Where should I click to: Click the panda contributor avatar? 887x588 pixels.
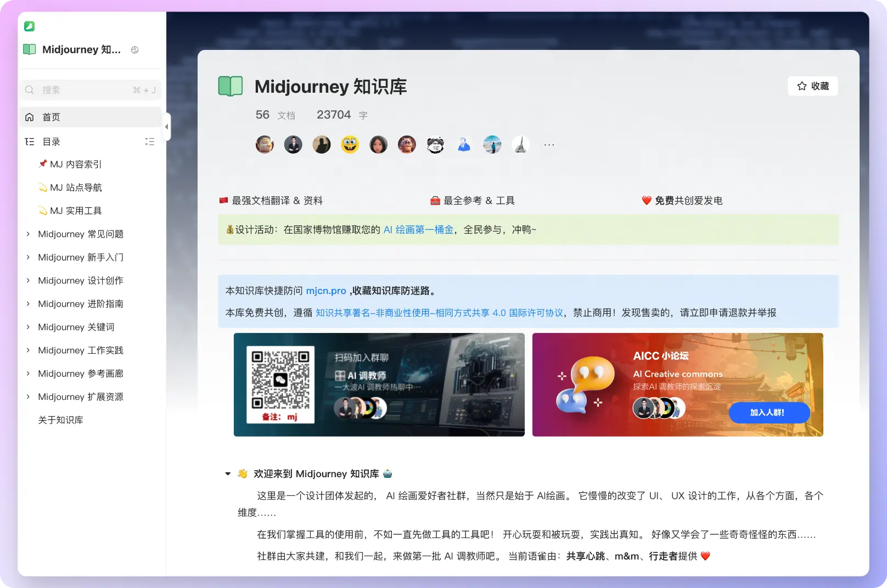pyautogui.click(x=435, y=144)
